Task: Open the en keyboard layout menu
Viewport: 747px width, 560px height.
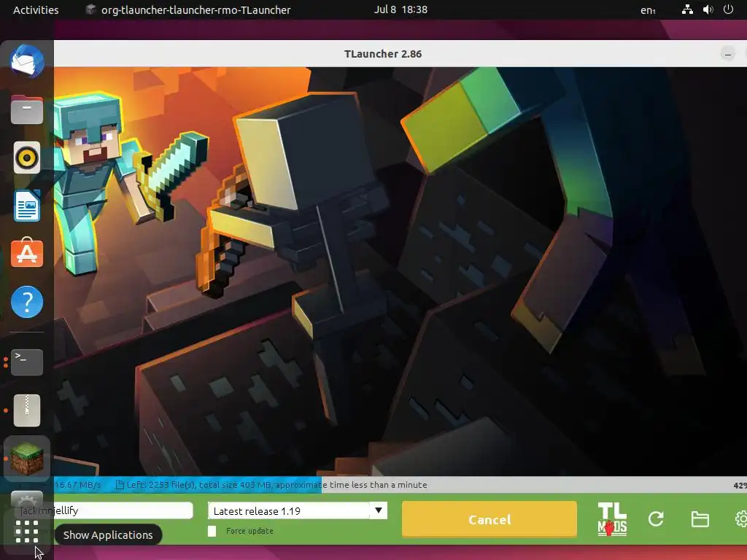Action: tap(648, 10)
